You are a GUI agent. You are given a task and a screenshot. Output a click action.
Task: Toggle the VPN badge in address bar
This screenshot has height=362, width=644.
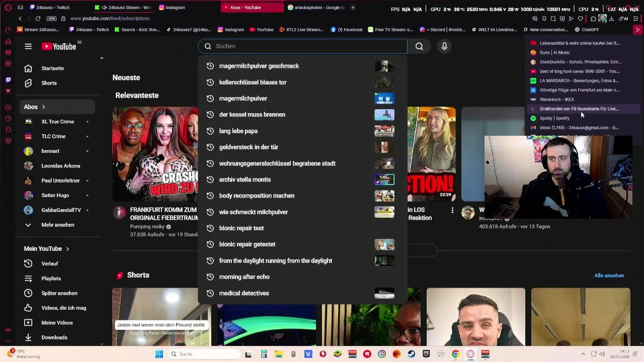point(51,19)
